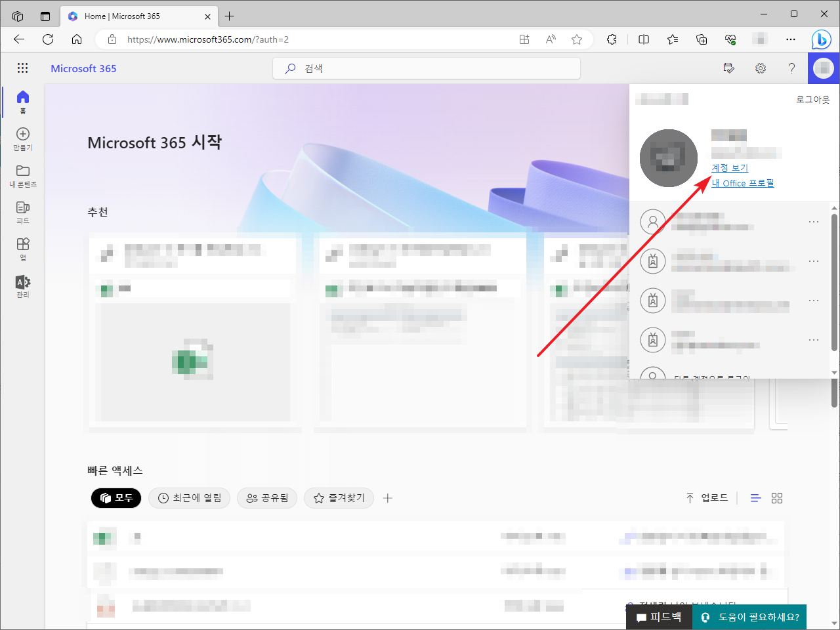This screenshot has height=630, width=840.
Task: Click the account panel scrollbar thumb
Action: coord(835,282)
